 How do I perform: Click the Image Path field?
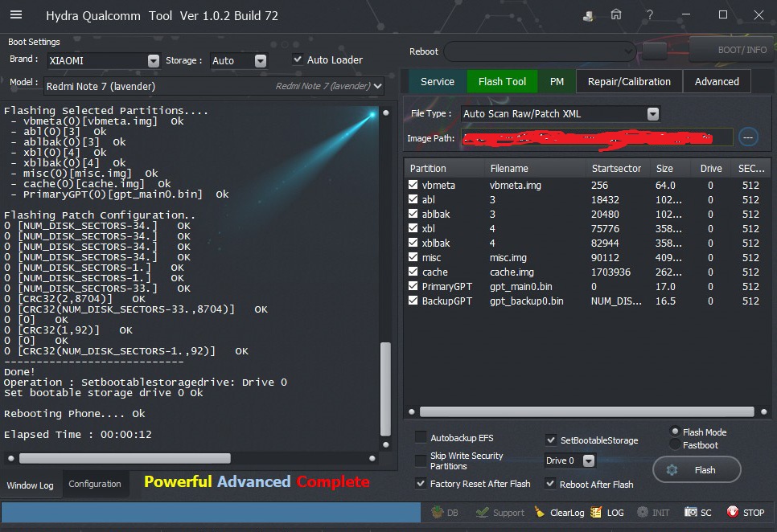click(x=597, y=137)
